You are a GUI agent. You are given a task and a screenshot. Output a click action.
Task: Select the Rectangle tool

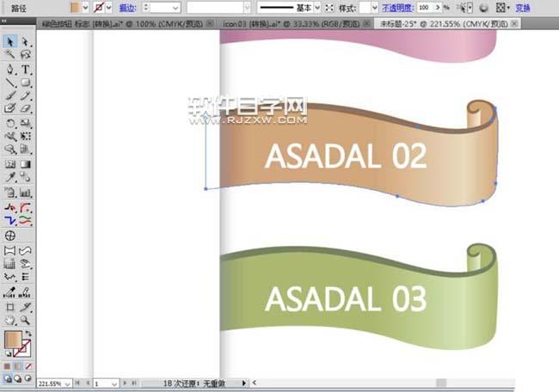pos(25,83)
